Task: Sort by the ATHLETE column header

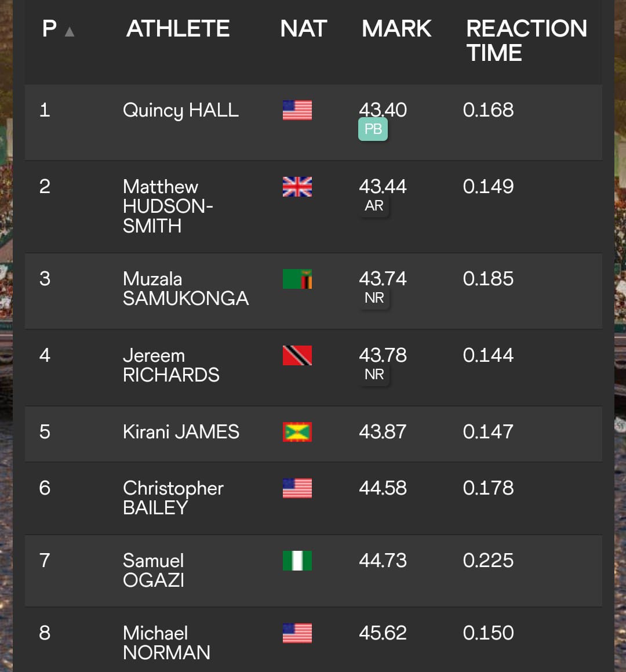Action: (x=178, y=29)
